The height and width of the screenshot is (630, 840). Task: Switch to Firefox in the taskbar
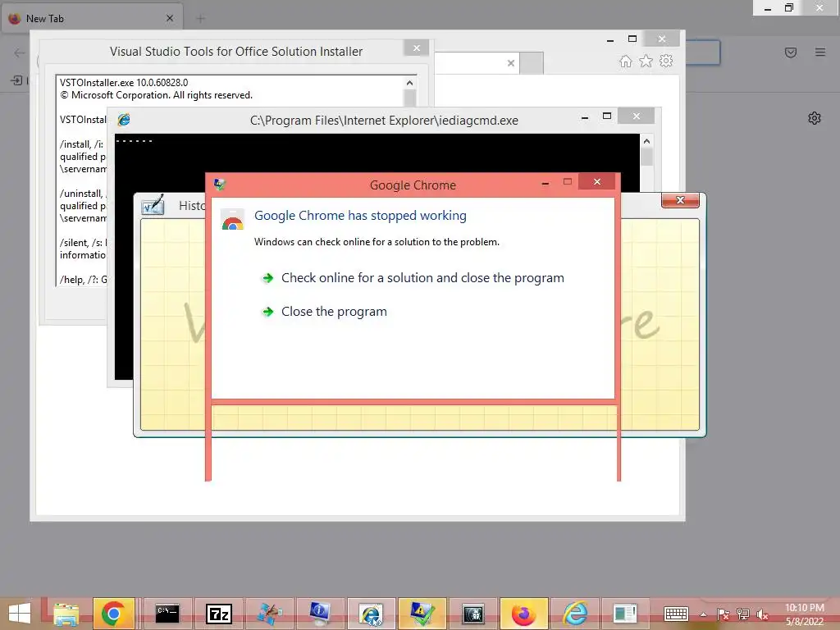click(523, 614)
